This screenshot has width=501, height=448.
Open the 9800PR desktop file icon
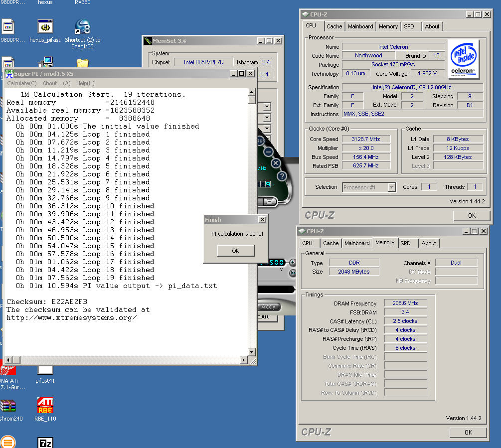[8, 27]
